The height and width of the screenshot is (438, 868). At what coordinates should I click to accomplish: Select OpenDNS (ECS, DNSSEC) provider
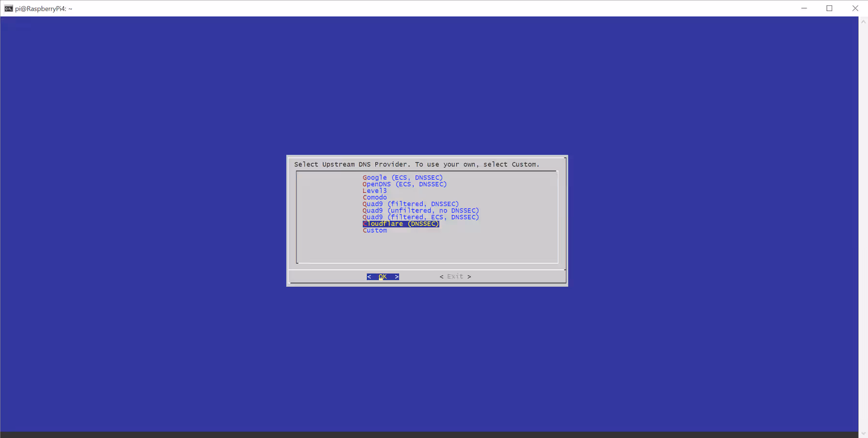404,184
